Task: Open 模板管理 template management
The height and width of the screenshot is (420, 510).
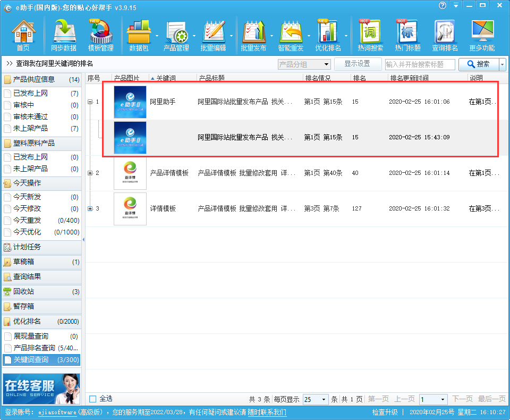Action: pyautogui.click(x=101, y=36)
